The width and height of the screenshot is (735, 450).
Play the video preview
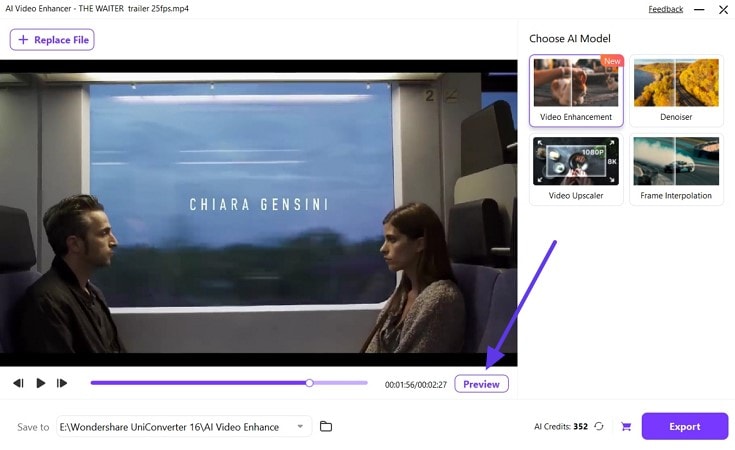[40, 383]
